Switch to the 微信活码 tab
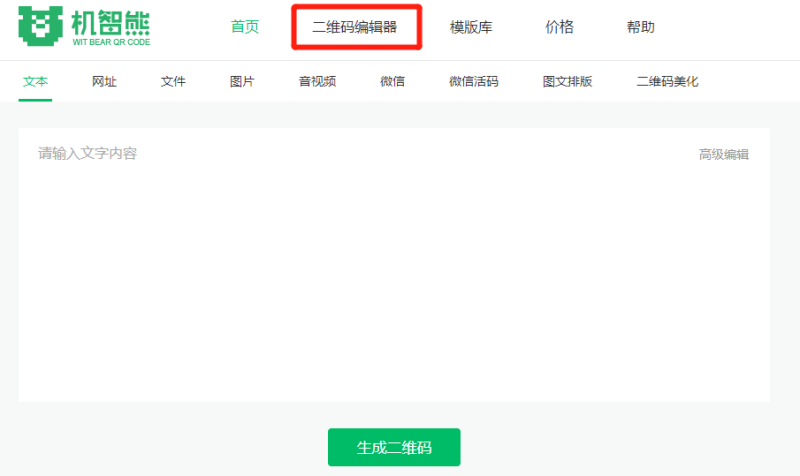 pyautogui.click(x=473, y=82)
